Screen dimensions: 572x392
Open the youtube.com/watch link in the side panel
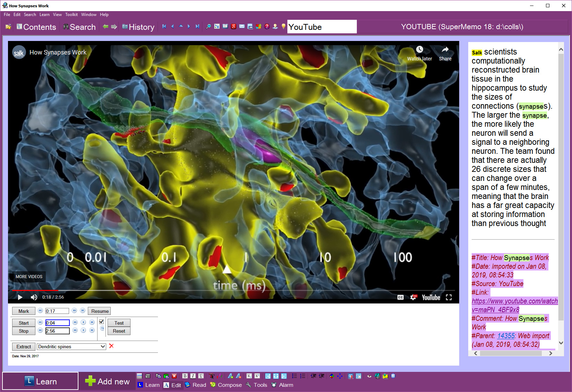click(514, 301)
